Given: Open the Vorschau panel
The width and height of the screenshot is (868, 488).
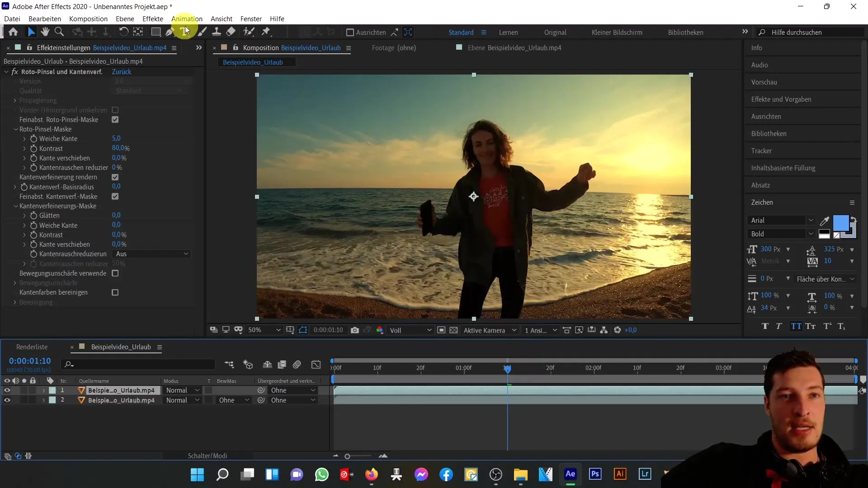Looking at the screenshot, I should tap(764, 82).
